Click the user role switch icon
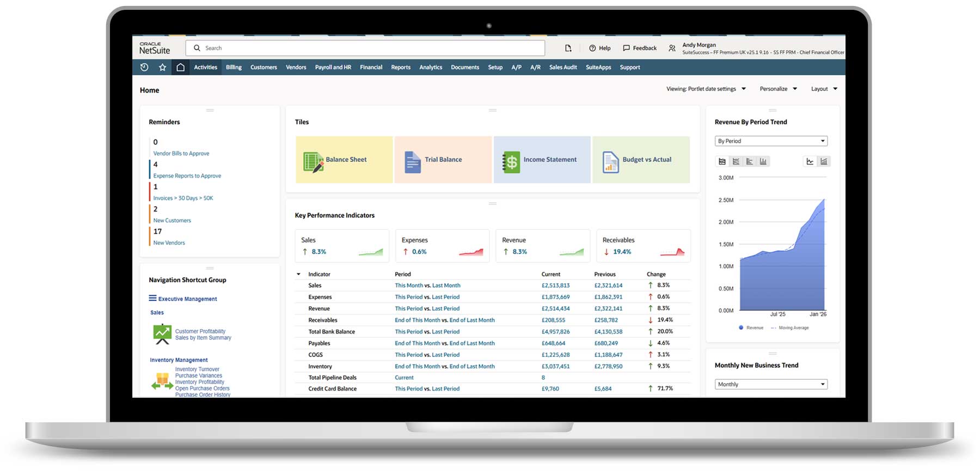 [672, 48]
